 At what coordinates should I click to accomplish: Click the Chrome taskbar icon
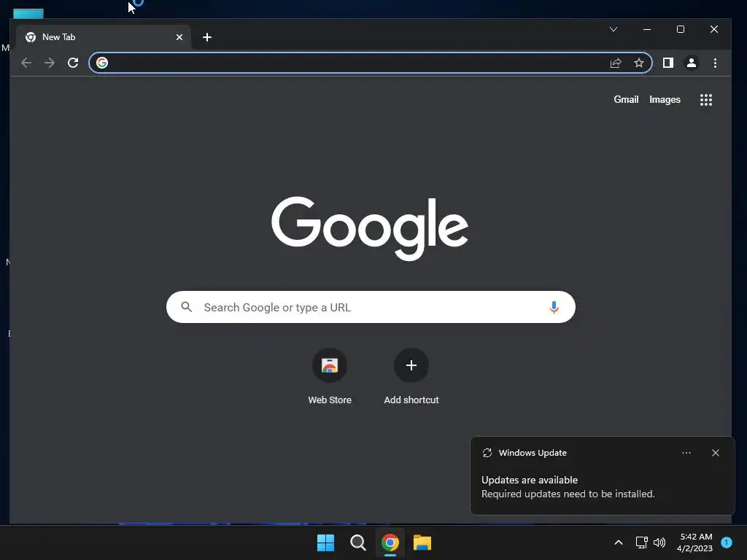[390, 542]
